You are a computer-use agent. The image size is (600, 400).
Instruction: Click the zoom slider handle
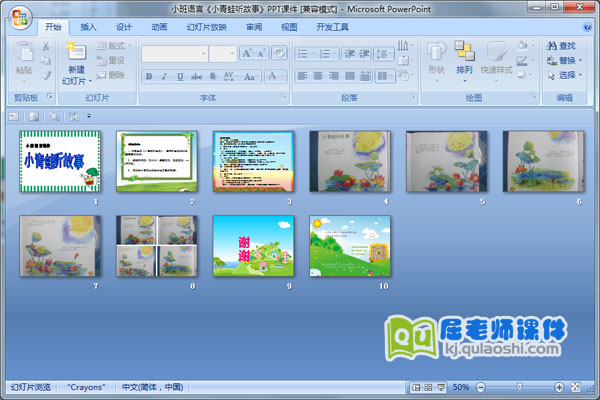(x=519, y=387)
